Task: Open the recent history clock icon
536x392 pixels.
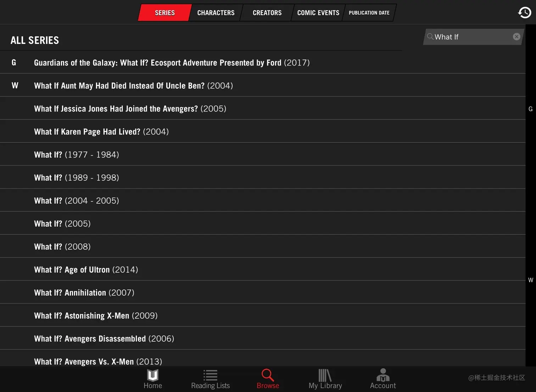Action: pyautogui.click(x=524, y=12)
